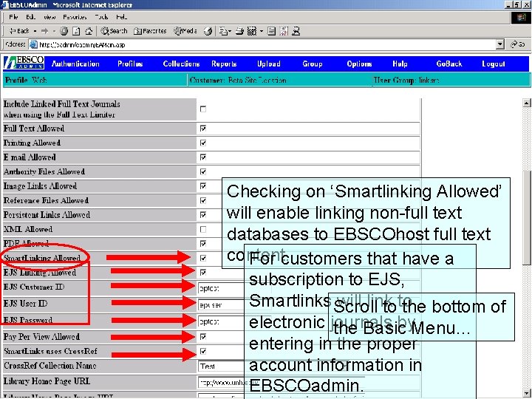Toggle the SmartLinking Allowed checkbox
The image size is (532, 399).
coord(203,258)
